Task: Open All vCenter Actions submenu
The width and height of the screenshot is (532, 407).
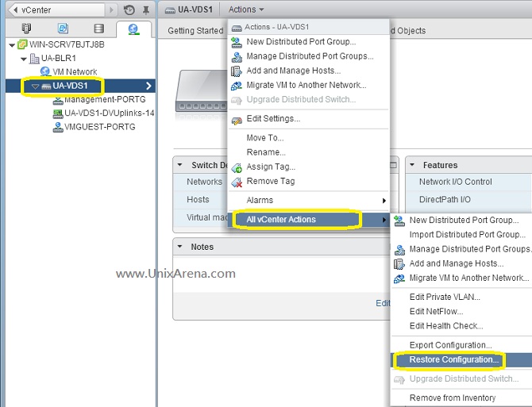Action: pyautogui.click(x=309, y=220)
